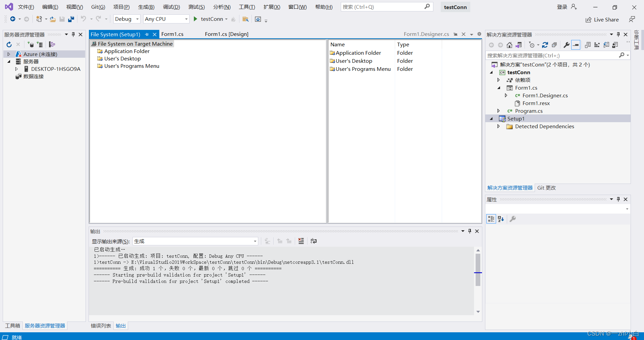The height and width of the screenshot is (340, 644).
Task: Click the Feedback icon beside Live Share
Action: click(x=632, y=19)
